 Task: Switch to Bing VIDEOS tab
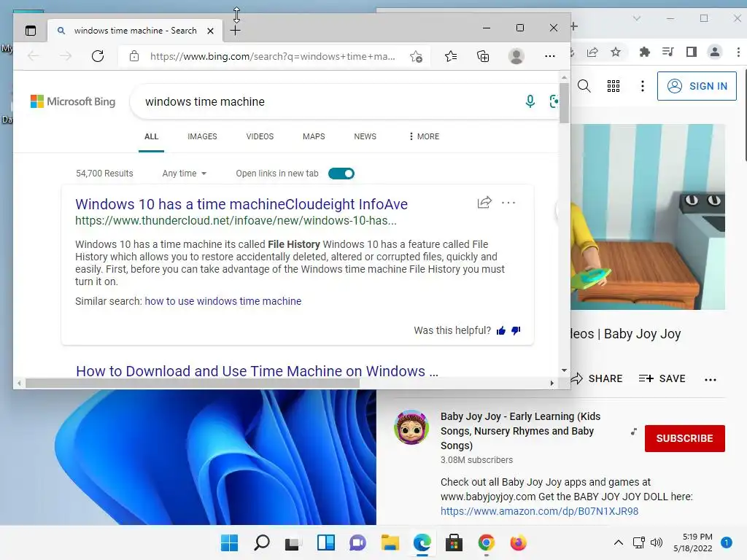260,136
